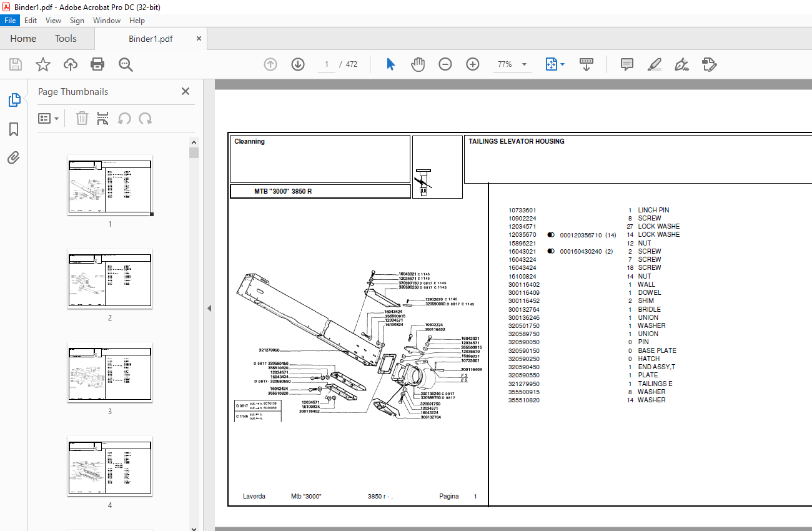
Task: Click the 'Pagina' footer label
Action: (x=449, y=497)
